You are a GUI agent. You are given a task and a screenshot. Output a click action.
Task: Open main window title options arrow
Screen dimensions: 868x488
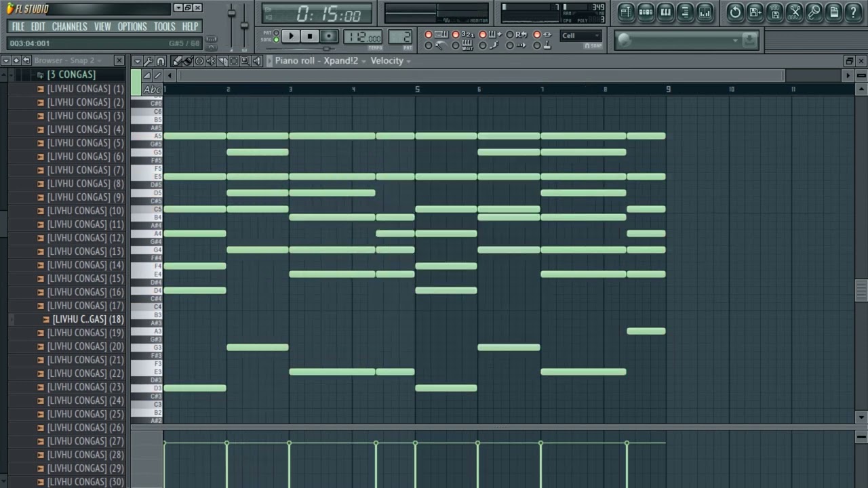[x=178, y=8]
